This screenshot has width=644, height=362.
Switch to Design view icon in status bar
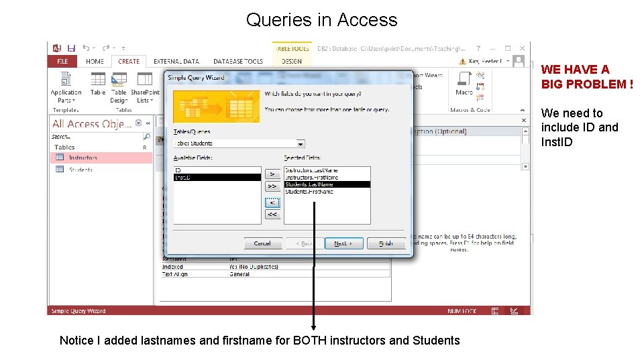coord(514,311)
